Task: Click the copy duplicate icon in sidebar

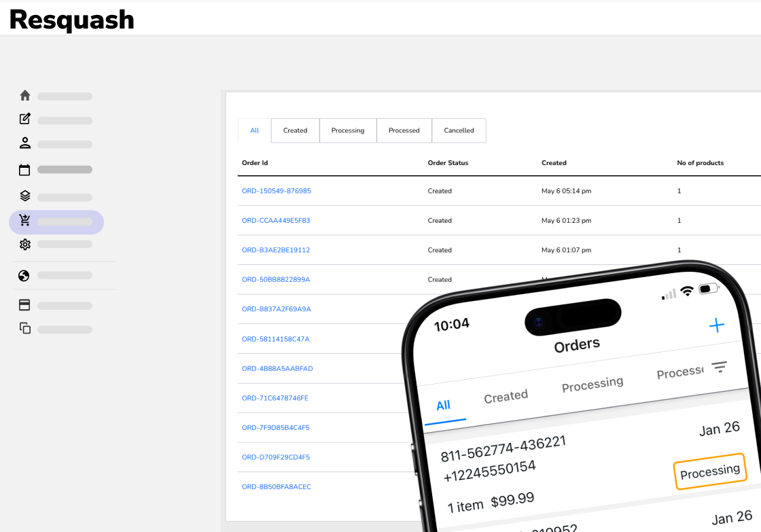Action: coord(25,328)
